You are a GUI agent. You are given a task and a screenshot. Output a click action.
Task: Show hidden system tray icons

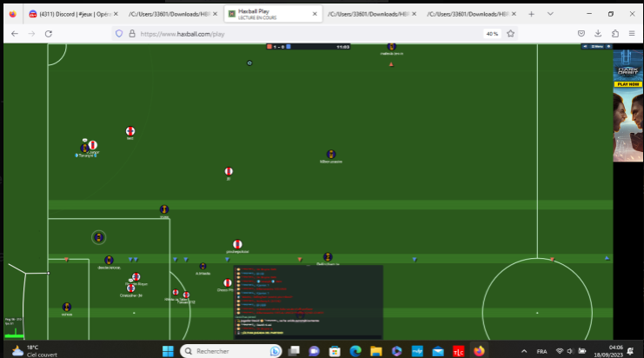[522, 351]
